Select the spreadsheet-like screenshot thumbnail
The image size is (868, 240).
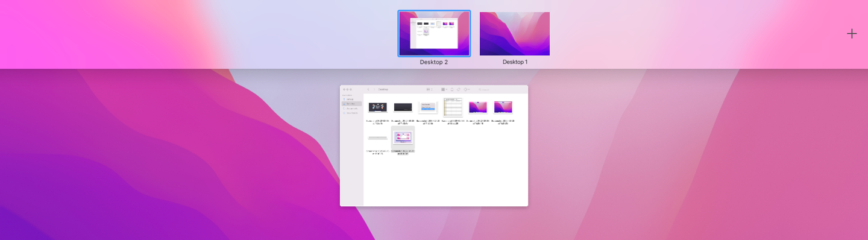(x=453, y=107)
